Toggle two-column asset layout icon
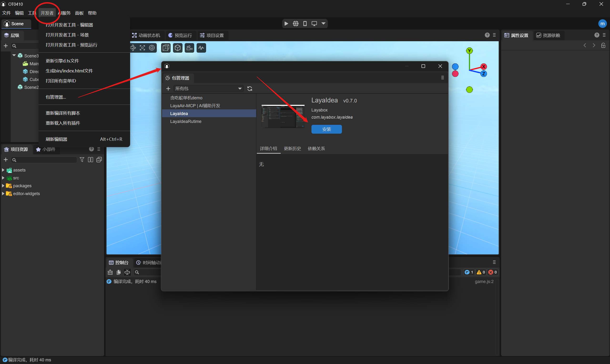This screenshot has height=364, width=610. pyautogui.click(x=91, y=160)
